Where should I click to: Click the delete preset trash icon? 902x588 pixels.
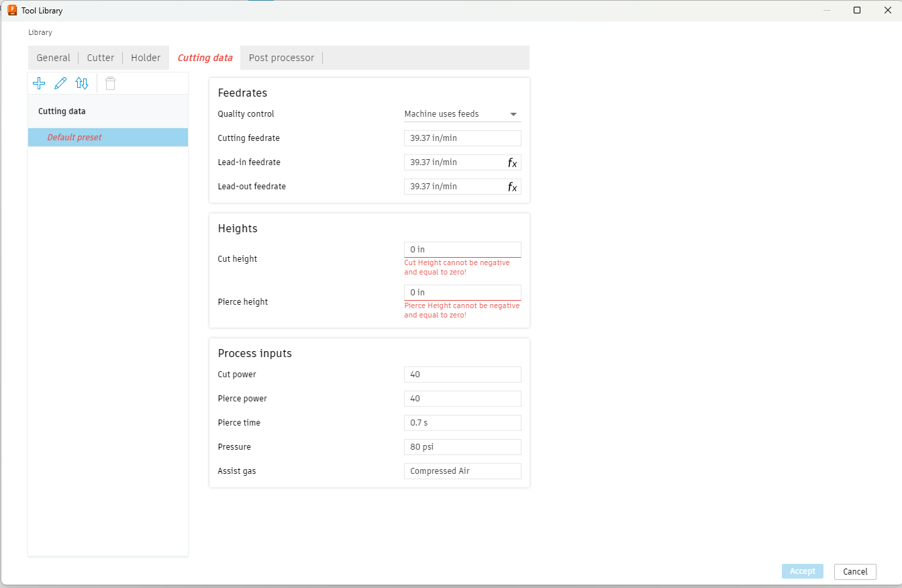coord(110,83)
